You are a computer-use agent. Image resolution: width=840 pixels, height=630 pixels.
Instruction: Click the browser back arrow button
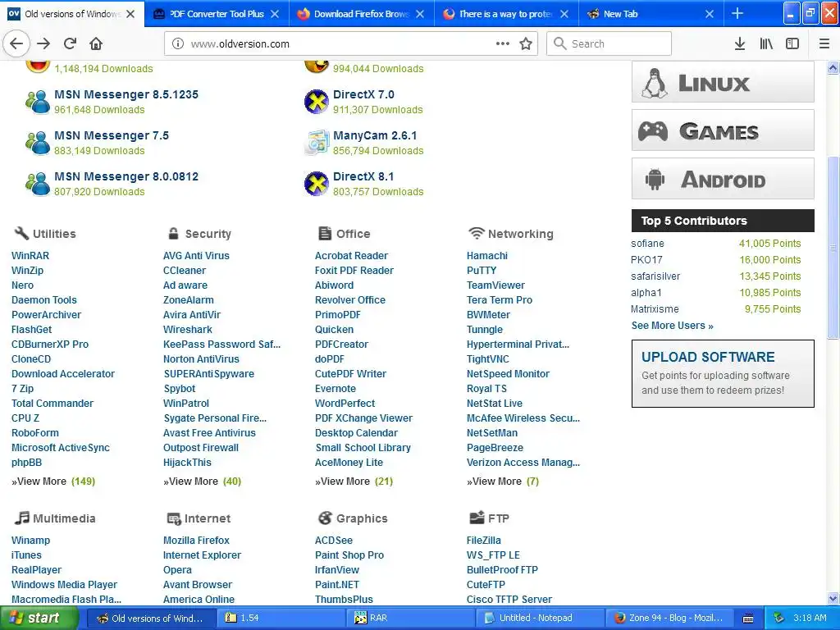[16, 44]
